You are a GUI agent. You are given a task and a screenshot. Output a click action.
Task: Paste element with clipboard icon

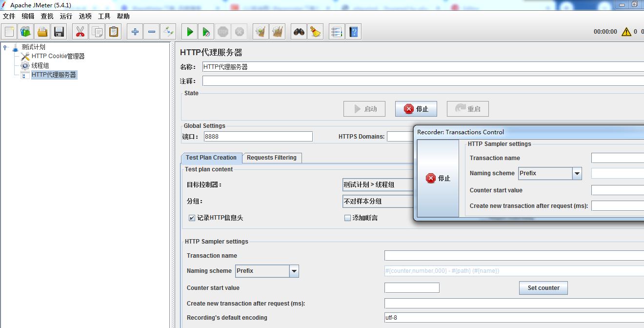click(x=114, y=32)
